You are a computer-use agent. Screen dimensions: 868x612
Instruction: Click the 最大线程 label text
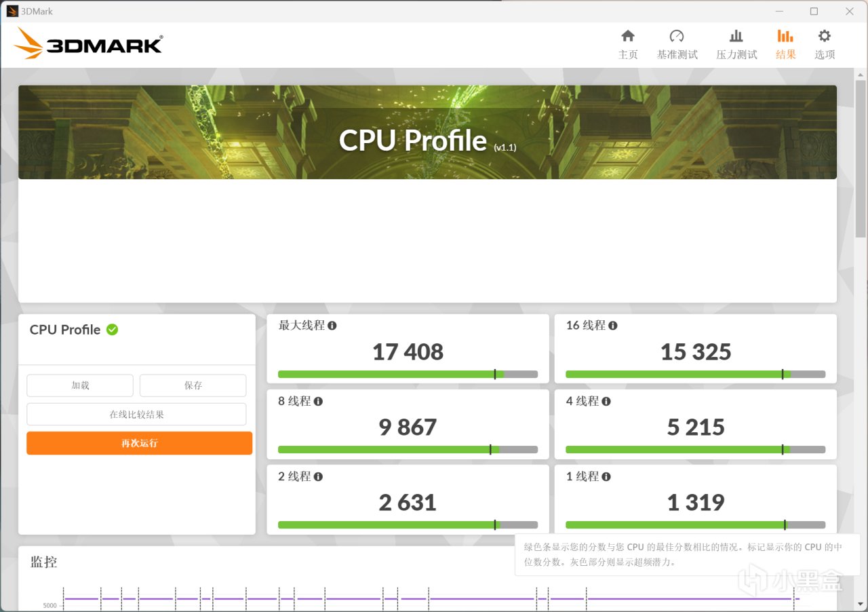click(302, 326)
